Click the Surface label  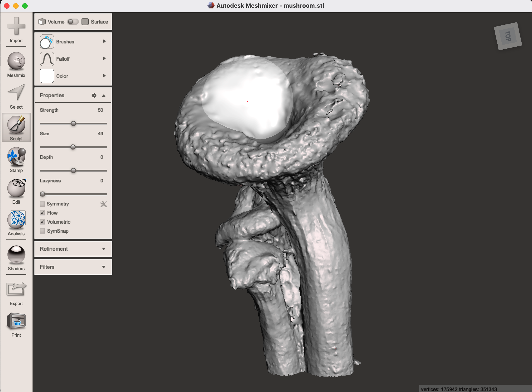99,22
